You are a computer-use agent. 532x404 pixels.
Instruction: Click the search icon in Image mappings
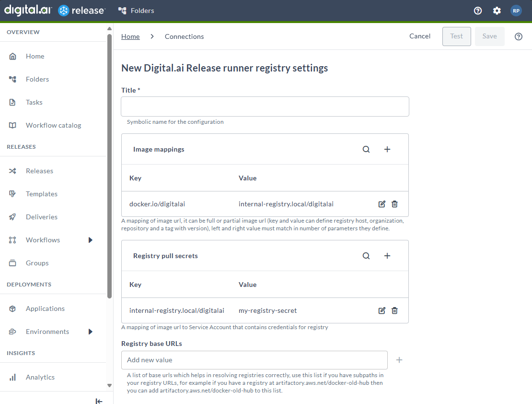[x=366, y=149]
